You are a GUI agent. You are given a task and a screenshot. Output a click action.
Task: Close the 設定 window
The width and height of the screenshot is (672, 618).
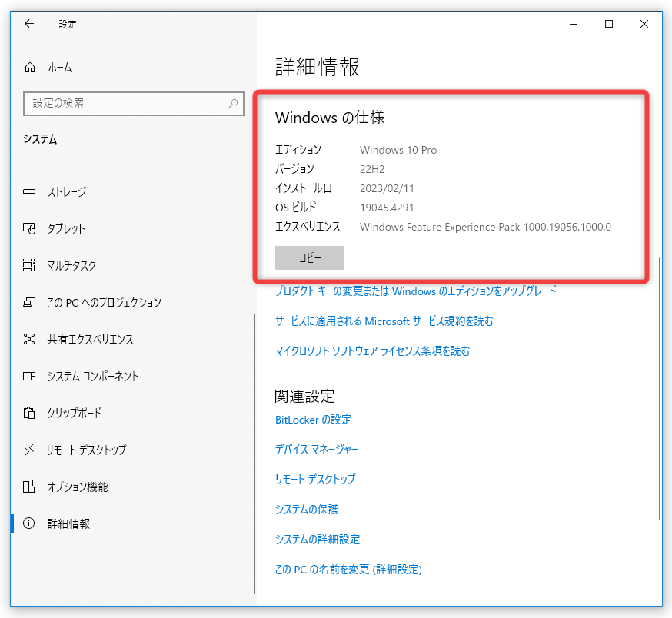[644, 24]
